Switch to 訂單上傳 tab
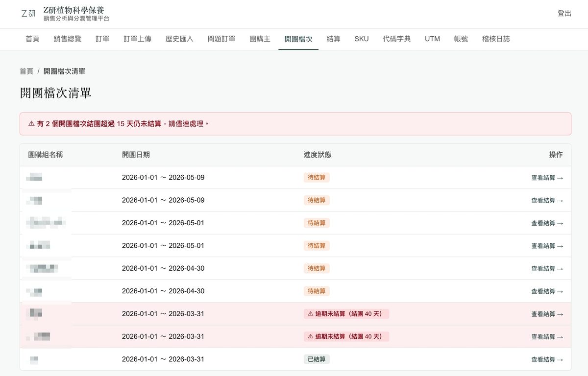The height and width of the screenshot is (376, 588). pyautogui.click(x=137, y=39)
